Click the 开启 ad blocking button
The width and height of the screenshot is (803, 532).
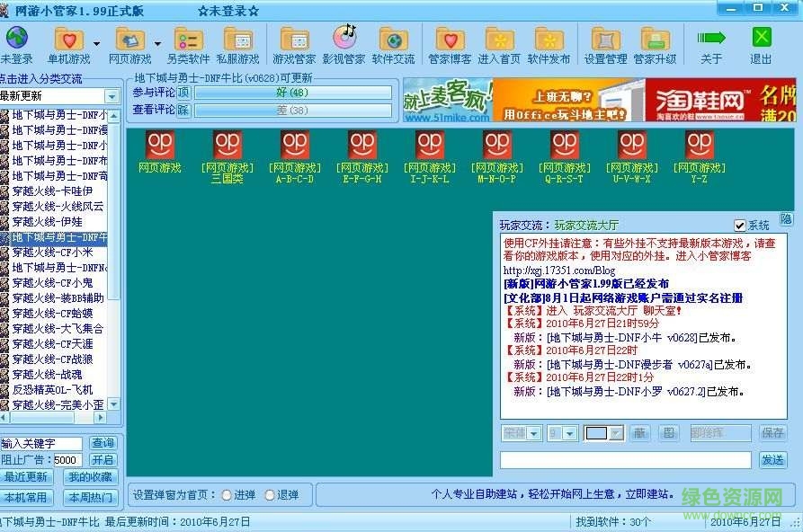coord(103,460)
